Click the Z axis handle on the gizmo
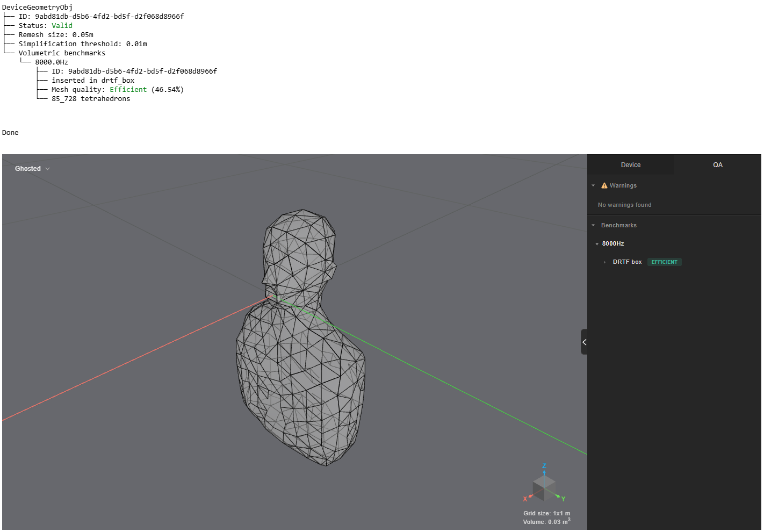764x532 pixels. coord(544,466)
